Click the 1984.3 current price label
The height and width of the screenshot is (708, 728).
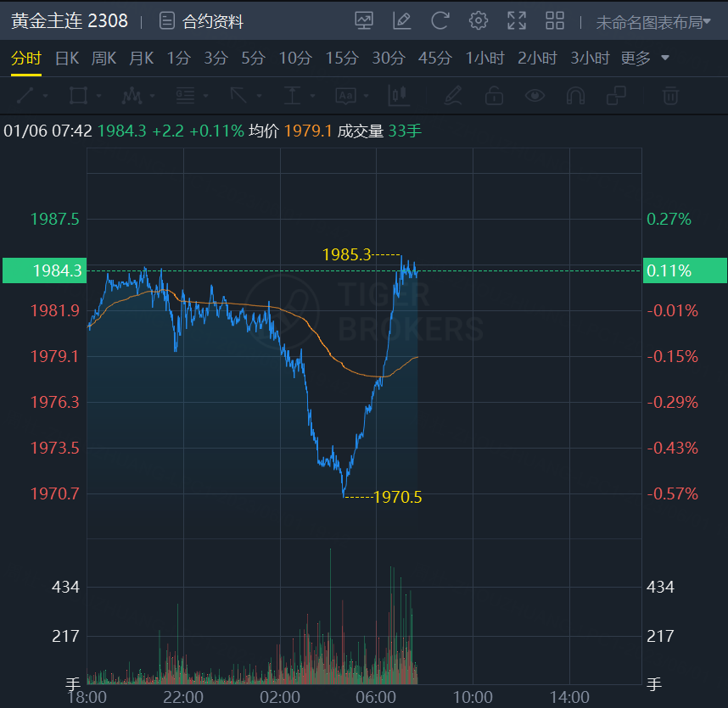tap(44, 271)
